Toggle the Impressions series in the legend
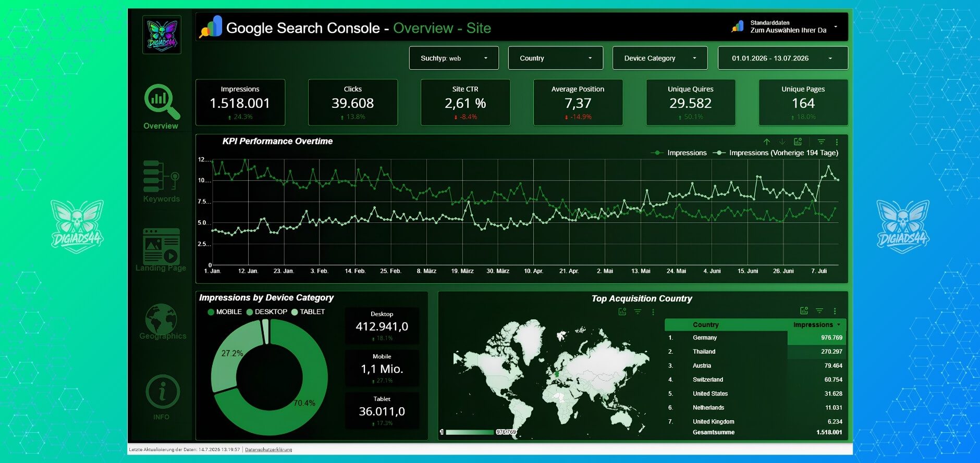Viewport: 980px width, 463px height. tap(679, 153)
